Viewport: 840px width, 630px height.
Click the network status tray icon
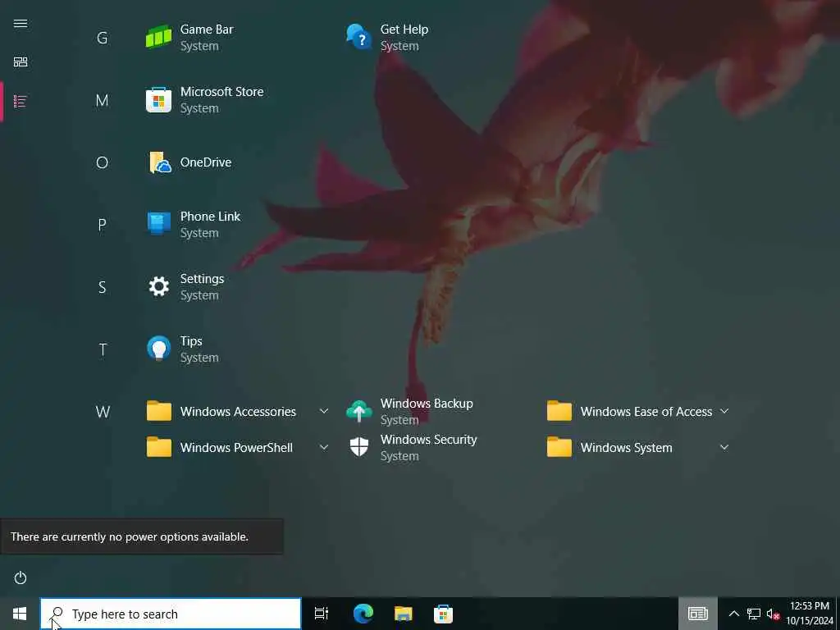(754, 614)
